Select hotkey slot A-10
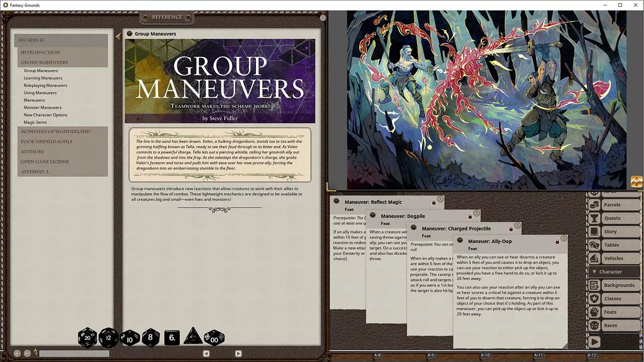 click(485, 355)
